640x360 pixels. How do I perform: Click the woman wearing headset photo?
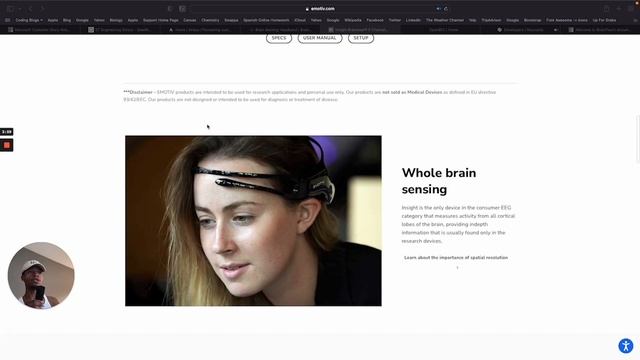coord(253,221)
